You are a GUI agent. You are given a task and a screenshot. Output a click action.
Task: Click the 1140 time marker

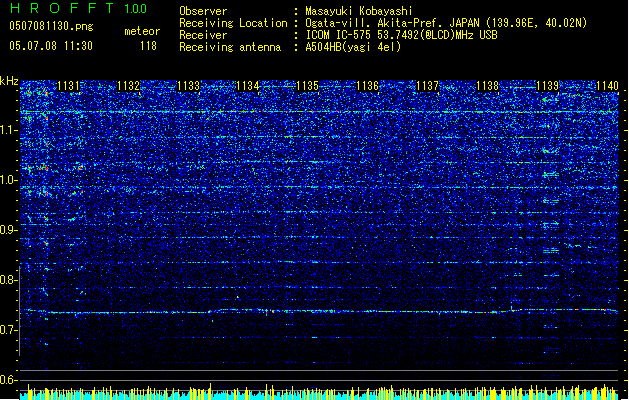pyautogui.click(x=607, y=86)
